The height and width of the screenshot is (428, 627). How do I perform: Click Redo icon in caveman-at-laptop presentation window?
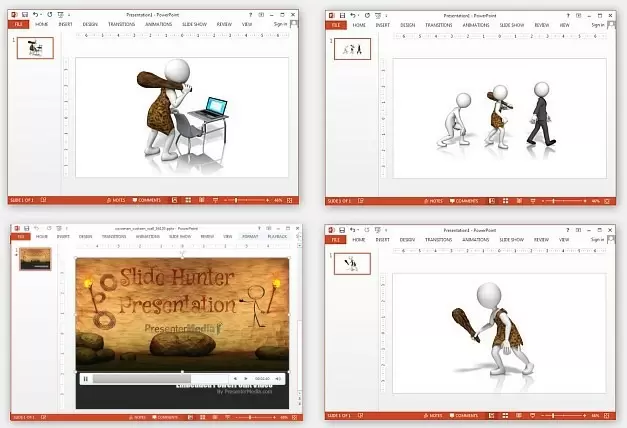click(49, 13)
